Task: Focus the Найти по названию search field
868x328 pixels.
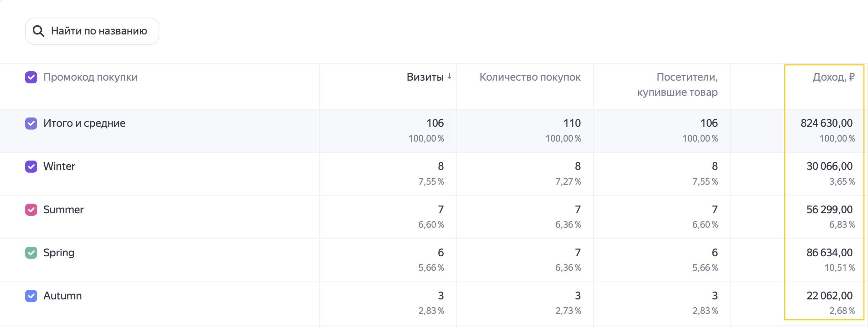Action: pos(92,31)
